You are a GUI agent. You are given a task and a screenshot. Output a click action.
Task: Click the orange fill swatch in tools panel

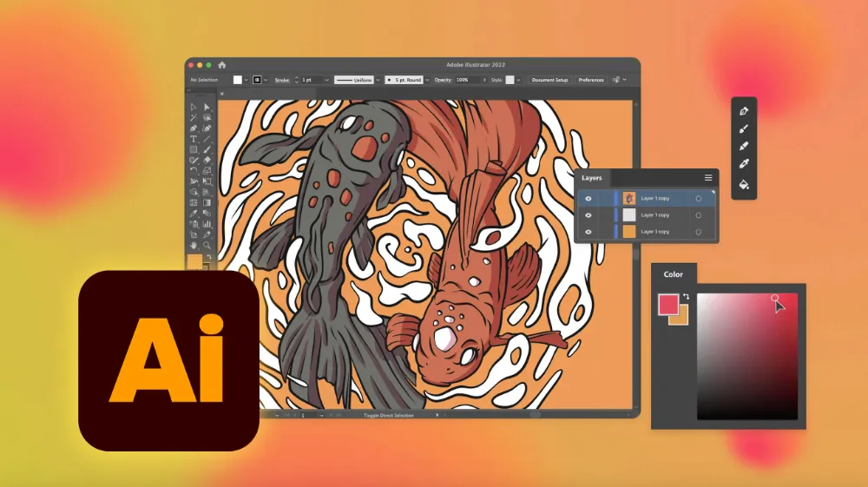194,262
